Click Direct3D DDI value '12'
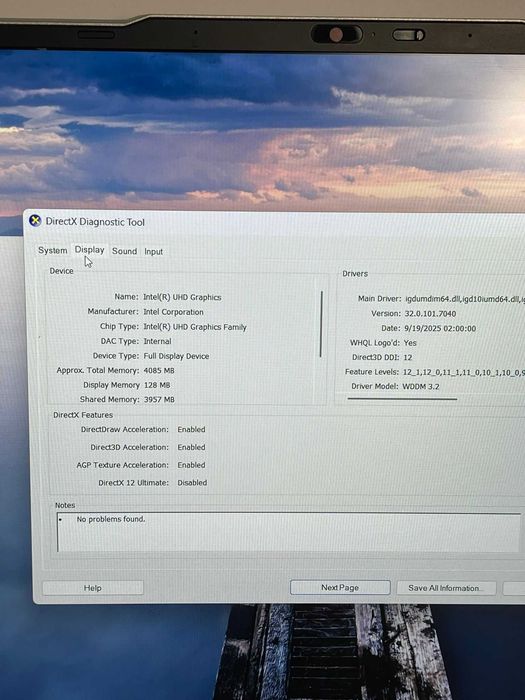 point(407,357)
